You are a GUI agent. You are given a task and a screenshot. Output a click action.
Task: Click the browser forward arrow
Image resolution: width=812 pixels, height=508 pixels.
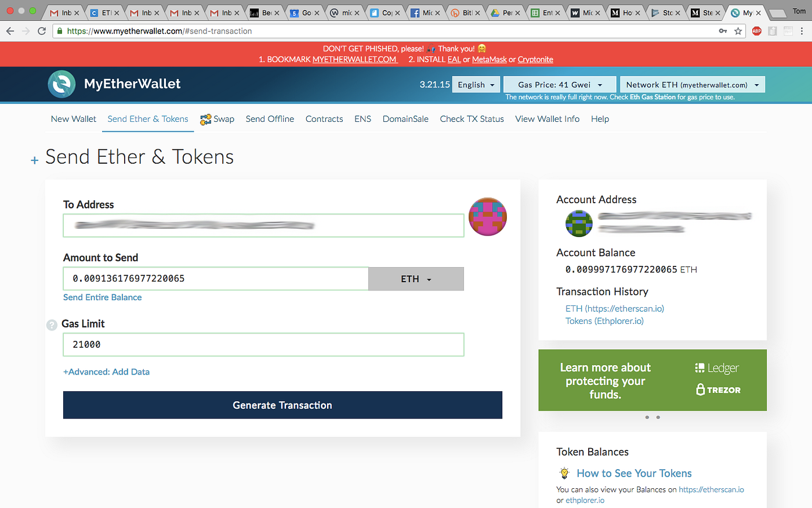click(26, 31)
